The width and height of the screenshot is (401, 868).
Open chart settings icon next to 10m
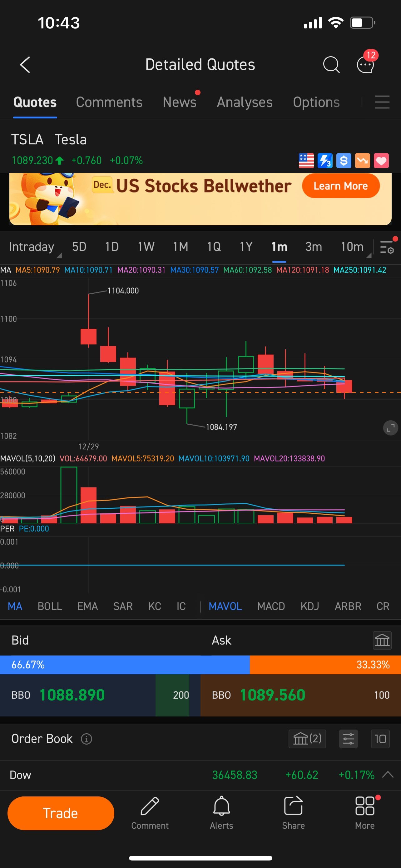pos(387,247)
